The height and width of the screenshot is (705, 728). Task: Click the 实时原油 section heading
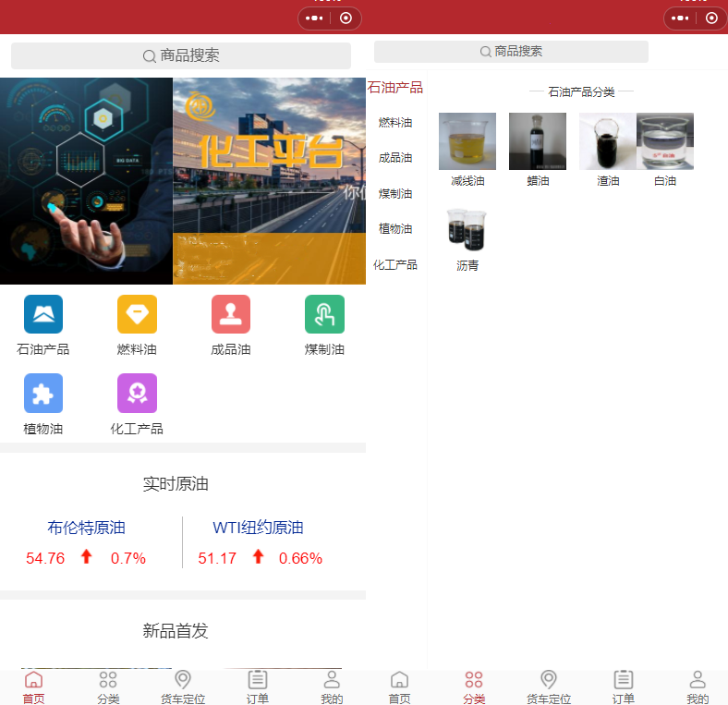click(176, 484)
